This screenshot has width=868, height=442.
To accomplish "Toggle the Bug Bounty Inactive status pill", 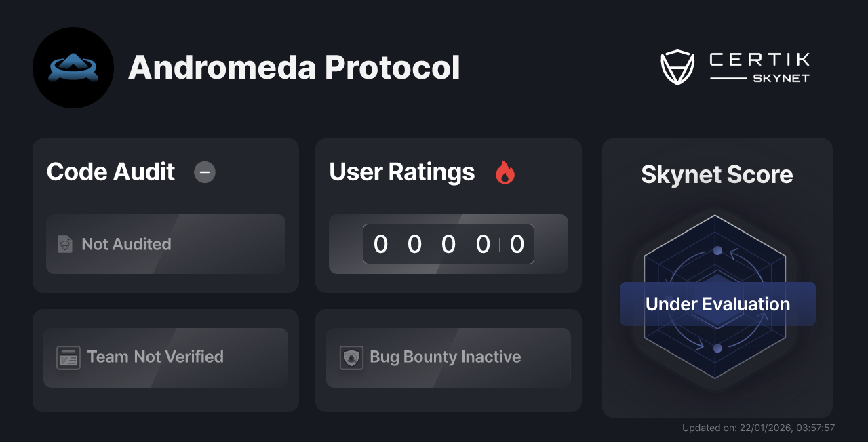I will pyautogui.click(x=448, y=357).
